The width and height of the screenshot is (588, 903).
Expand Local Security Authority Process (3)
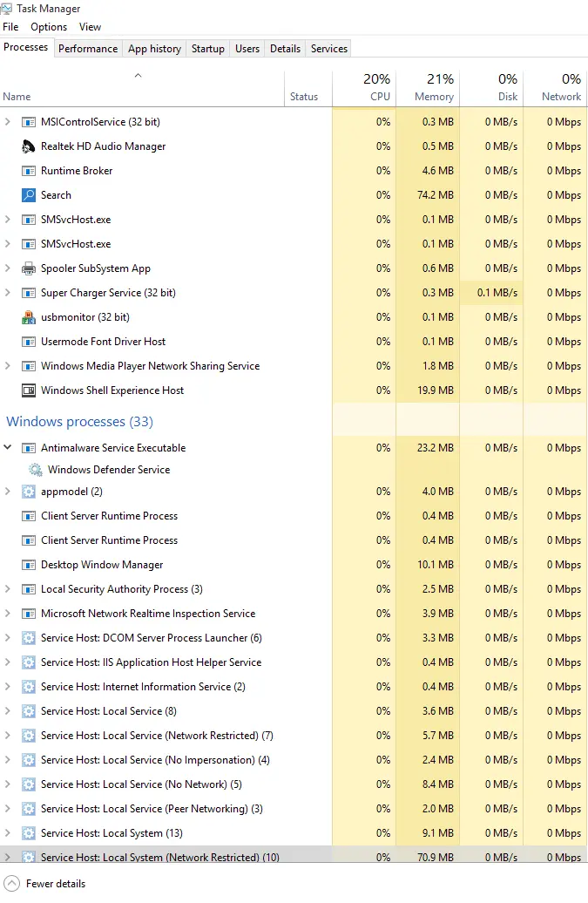[x=8, y=588]
